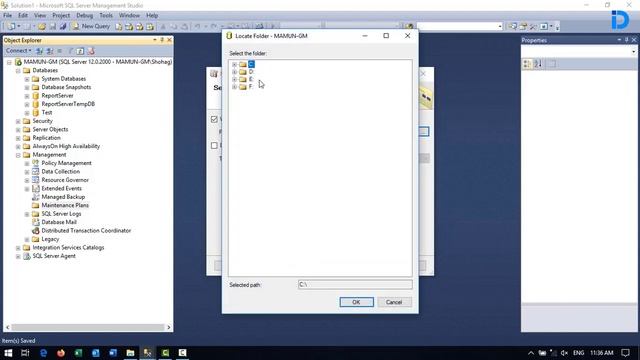
Task: Open File Explorer from the taskbar
Action: point(130,353)
